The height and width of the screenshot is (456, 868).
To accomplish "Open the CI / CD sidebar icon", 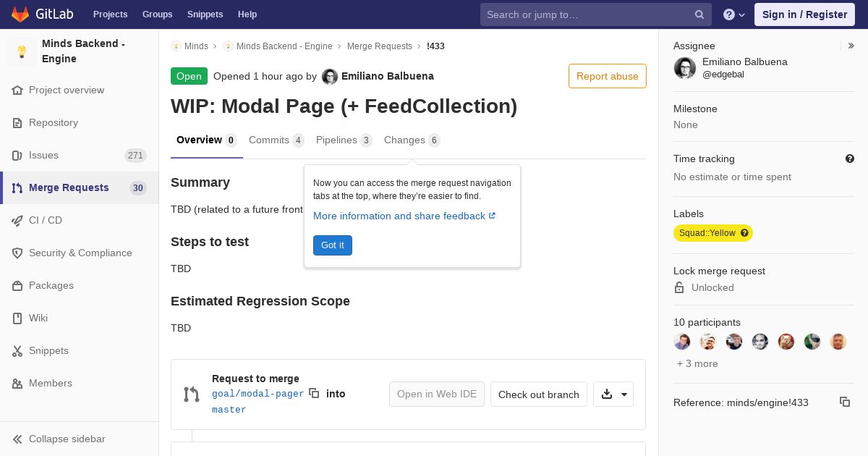I will [17, 220].
